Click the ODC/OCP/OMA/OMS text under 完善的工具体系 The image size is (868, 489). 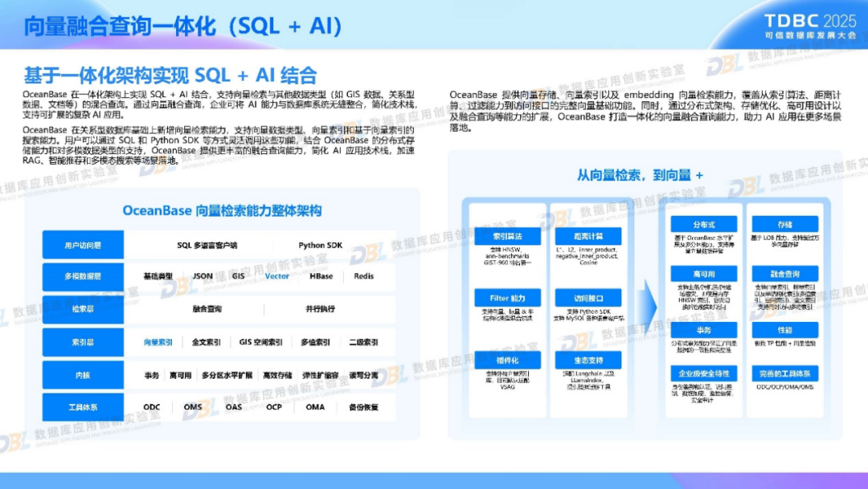(785, 387)
